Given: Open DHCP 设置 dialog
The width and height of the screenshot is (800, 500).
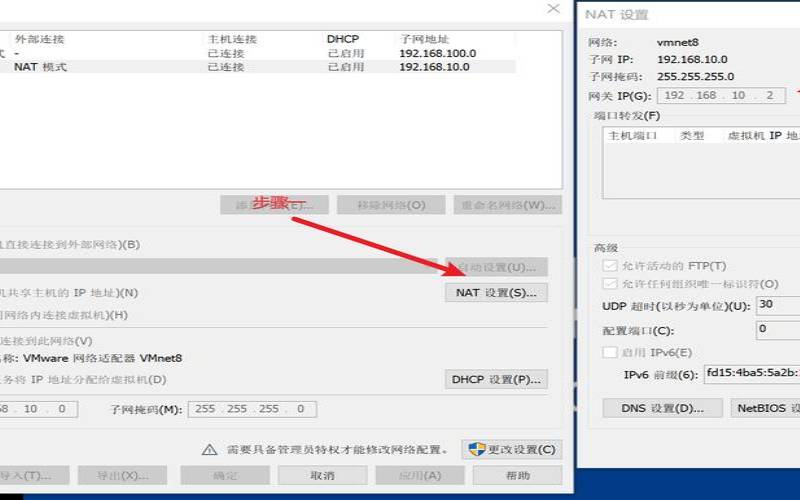Looking at the screenshot, I should pyautogui.click(x=495, y=379).
